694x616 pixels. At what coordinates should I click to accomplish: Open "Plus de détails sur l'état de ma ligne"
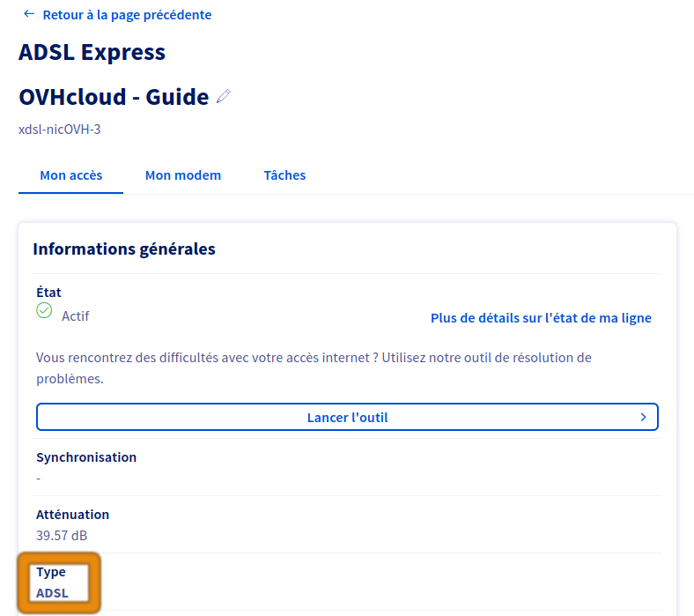point(541,318)
